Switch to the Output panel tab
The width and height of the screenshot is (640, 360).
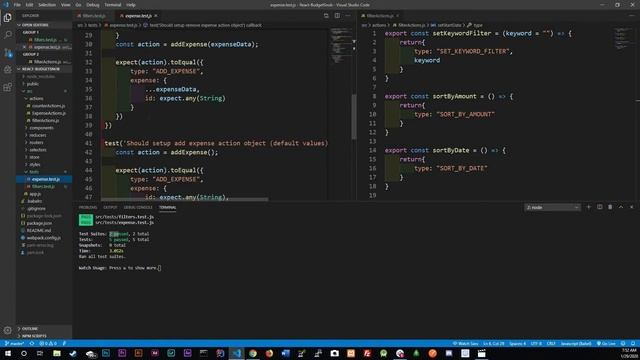tap(110, 207)
